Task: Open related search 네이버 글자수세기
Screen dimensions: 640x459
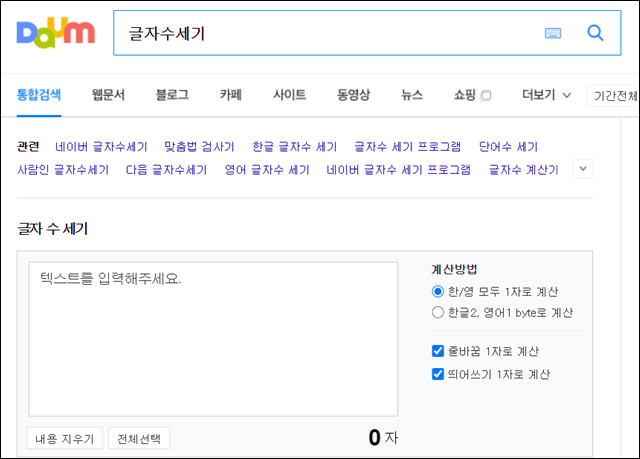Action: pos(101,146)
